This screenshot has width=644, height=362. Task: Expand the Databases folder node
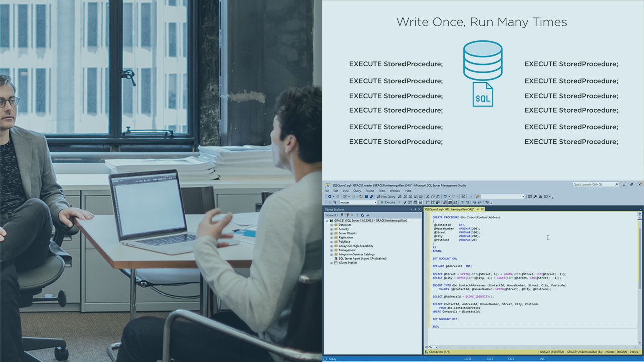pos(331,225)
